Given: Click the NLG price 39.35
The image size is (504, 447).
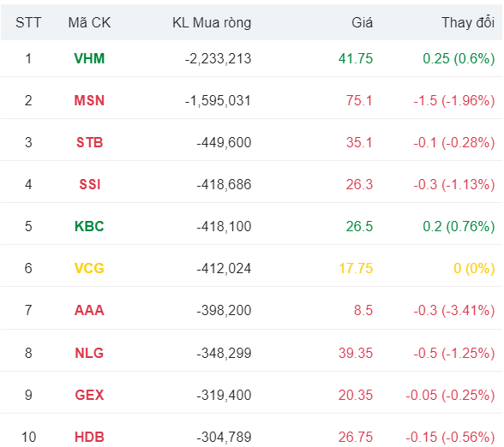Looking at the screenshot, I should (356, 353).
